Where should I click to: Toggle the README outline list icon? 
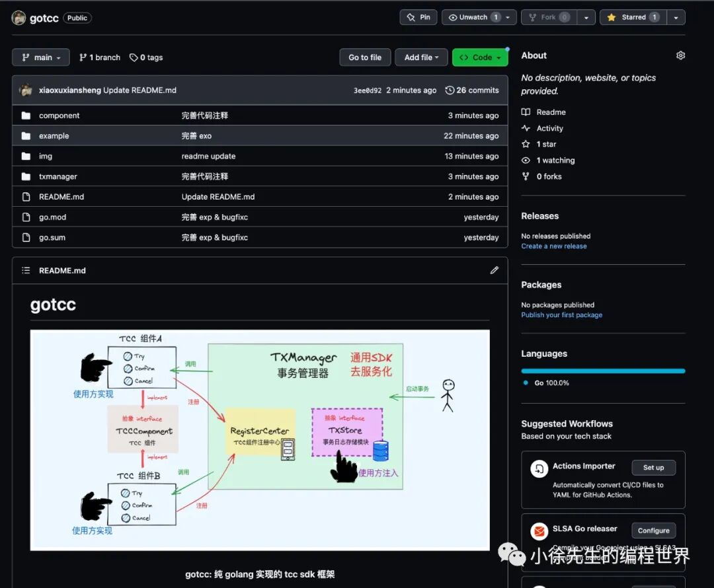point(26,270)
